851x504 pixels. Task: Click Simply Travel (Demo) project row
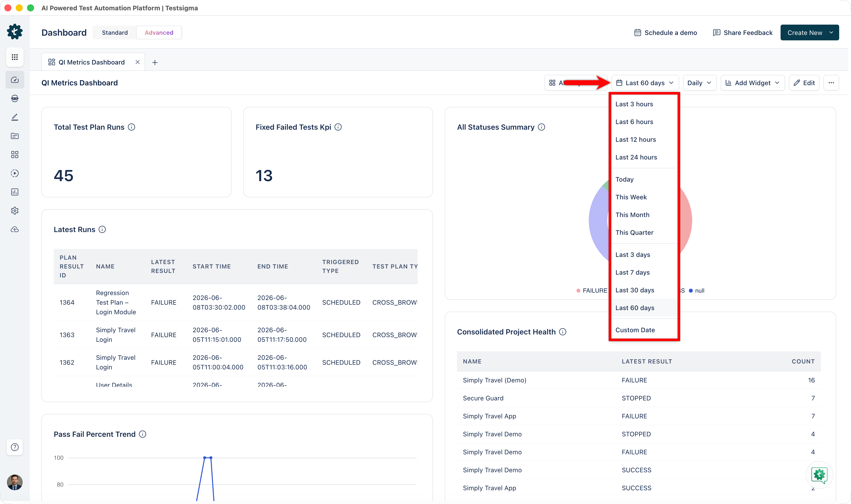pos(639,380)
